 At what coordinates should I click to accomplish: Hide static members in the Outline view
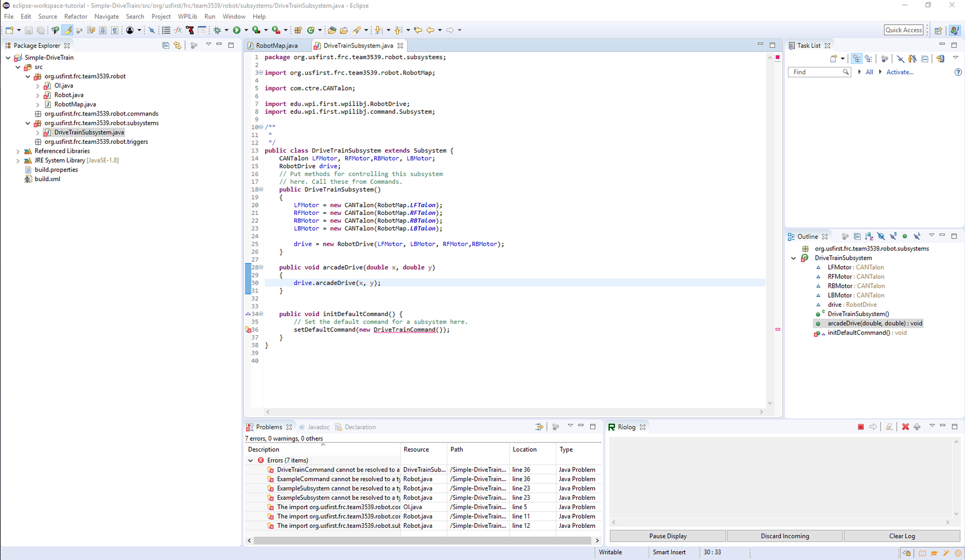click(893, 236)
